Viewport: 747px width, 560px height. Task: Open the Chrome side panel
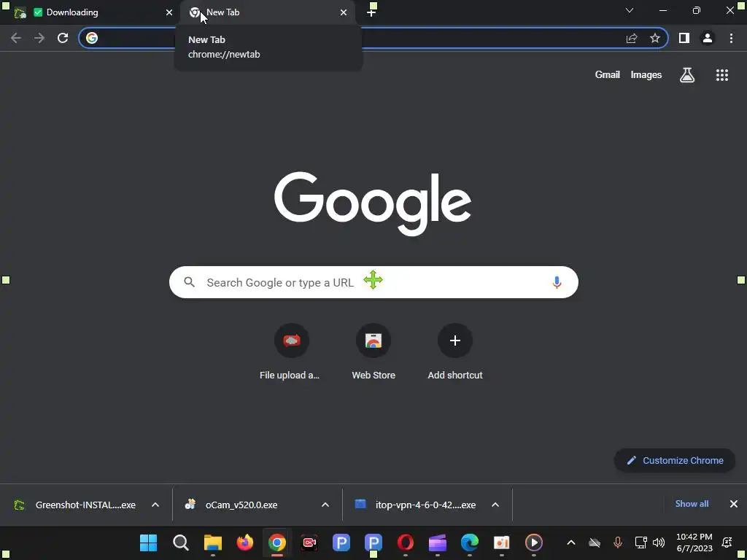[x=684, y=38]
